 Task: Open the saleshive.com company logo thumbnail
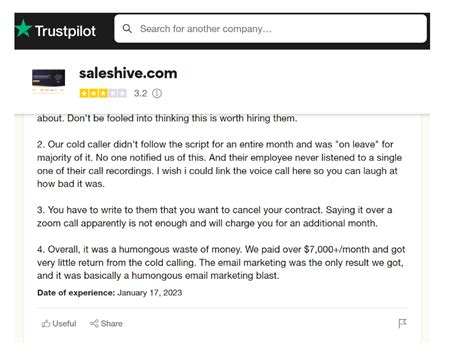point(49,81)
